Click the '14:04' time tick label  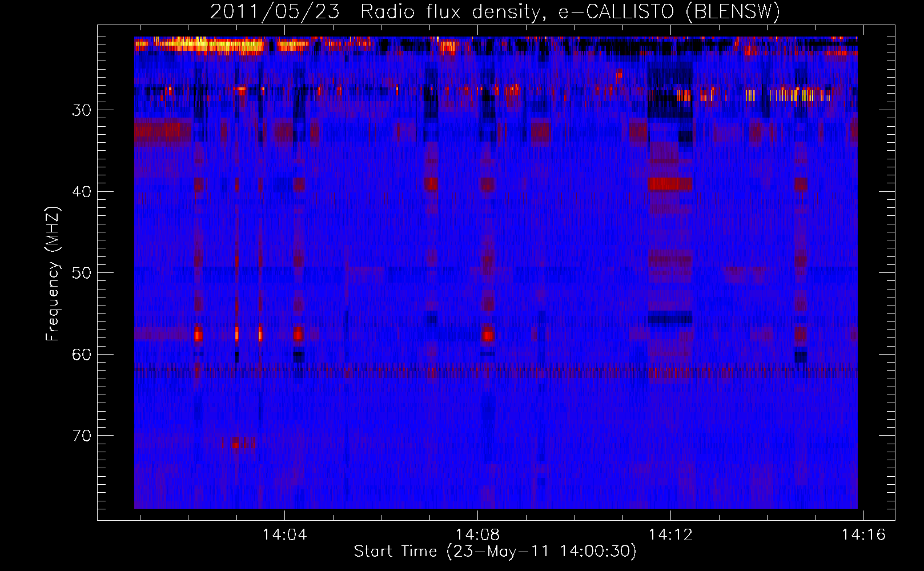284,534
